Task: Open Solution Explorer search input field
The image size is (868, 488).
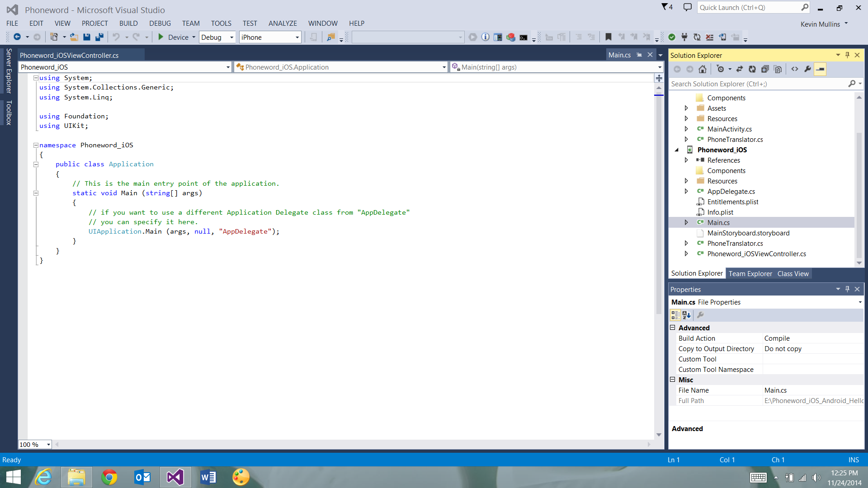Action: coord(758,84)
